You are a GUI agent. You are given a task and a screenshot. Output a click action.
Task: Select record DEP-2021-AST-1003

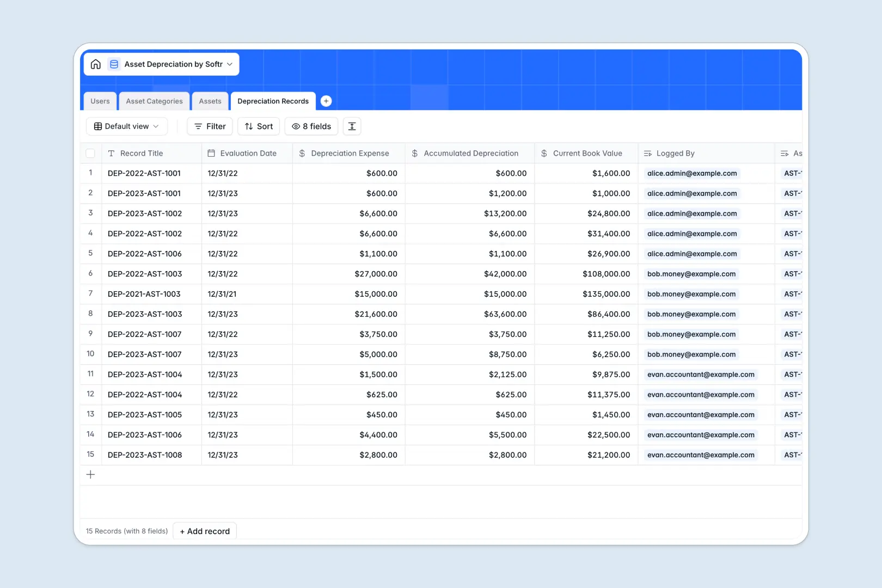tap(144, 295)
